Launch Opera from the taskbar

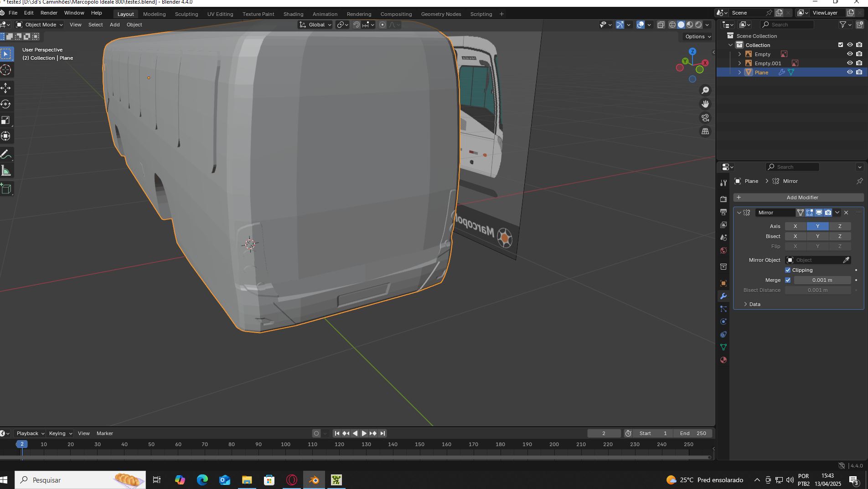coord(292,480)
